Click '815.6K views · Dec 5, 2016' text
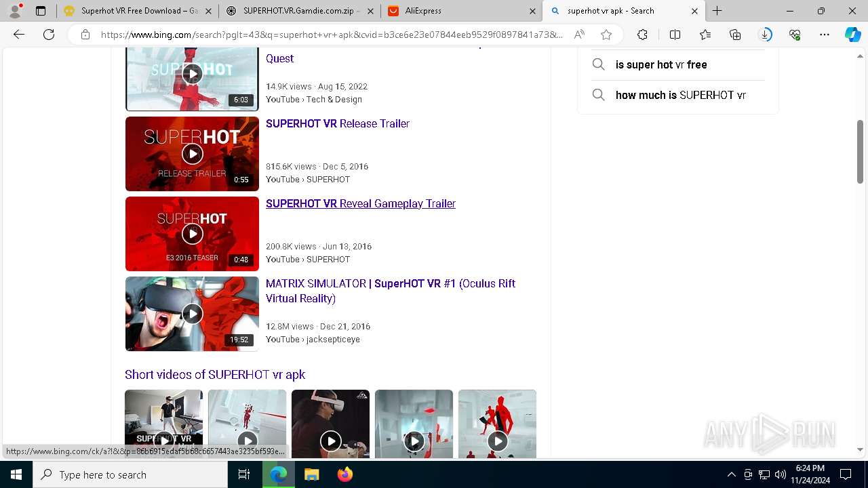The image size is (868, 488). tap(317, 166)
